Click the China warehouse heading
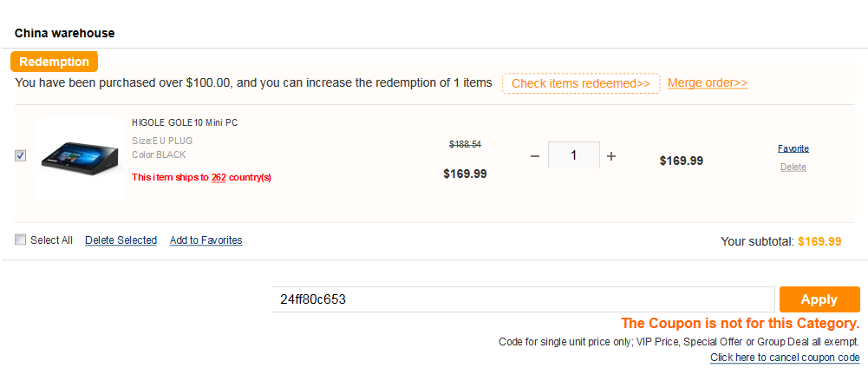The image size is (868, 368). [65, 33]
